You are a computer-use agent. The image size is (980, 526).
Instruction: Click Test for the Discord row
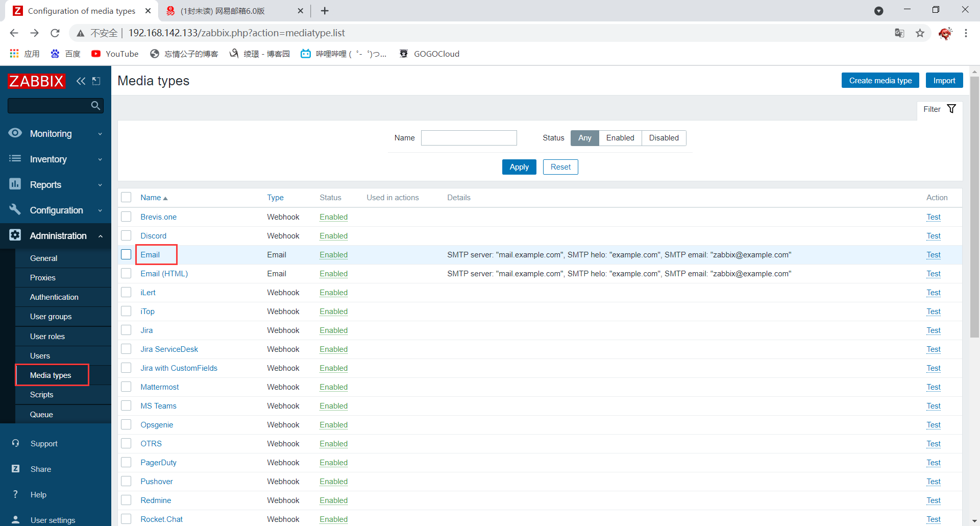click(933, 235)
